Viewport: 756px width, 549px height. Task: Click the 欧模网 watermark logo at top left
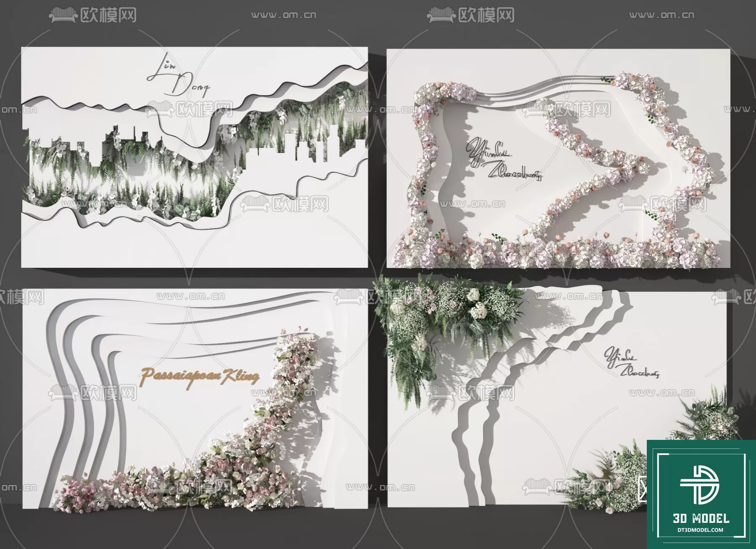[x=94, y=16]
